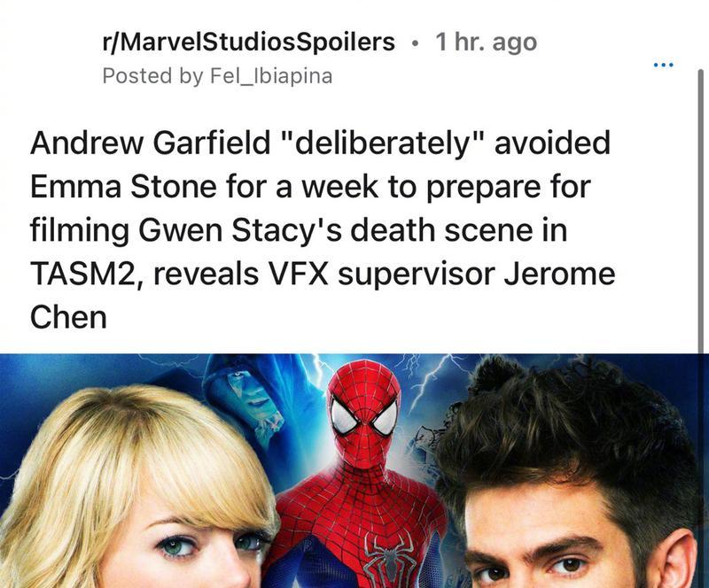Click "Gwen Stacy's" in the post title
The image size is (709, 588).
click(240, 230)
